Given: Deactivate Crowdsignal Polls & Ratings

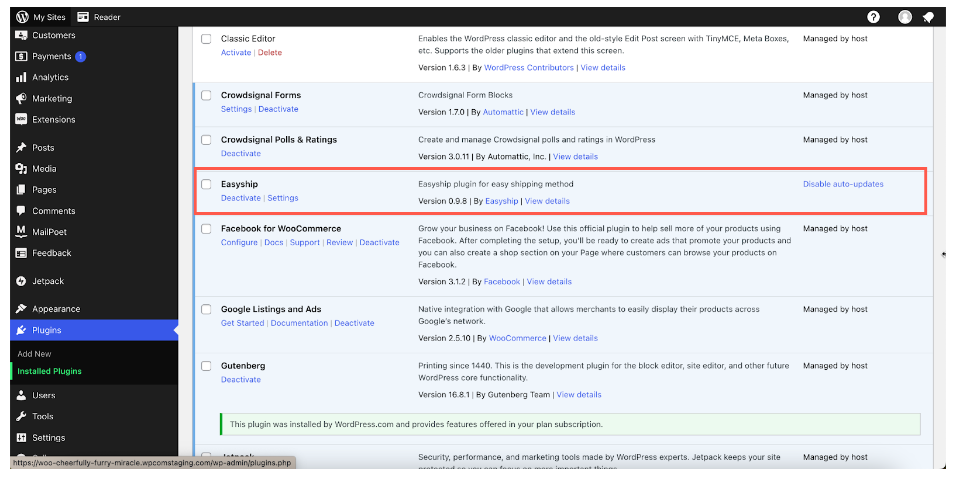Looking at the screenshot, I should pyautogui.click(x=241, y=153).
